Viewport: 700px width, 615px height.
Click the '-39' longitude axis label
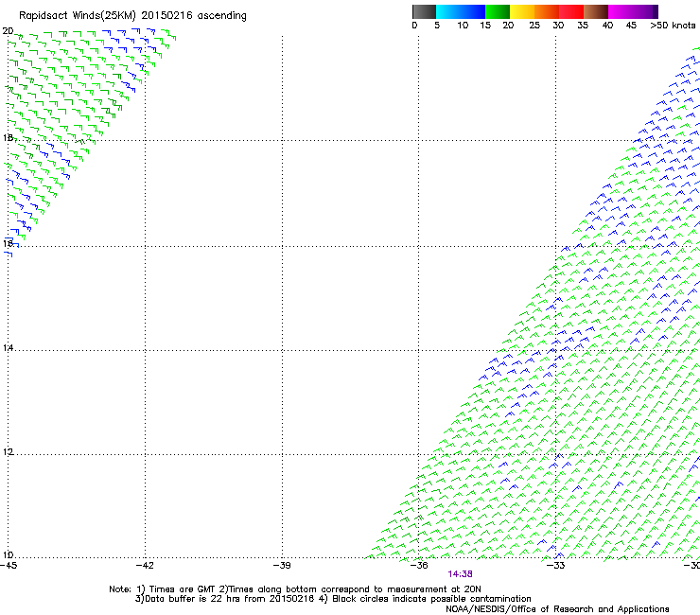point(282,566)
